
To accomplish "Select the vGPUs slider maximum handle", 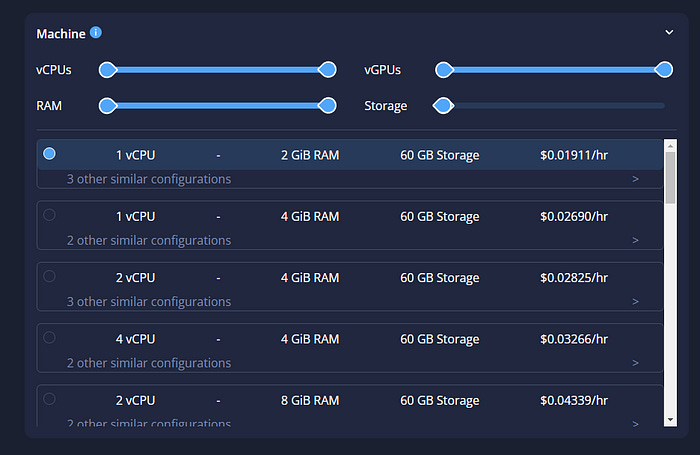I will tap(664, 70).
